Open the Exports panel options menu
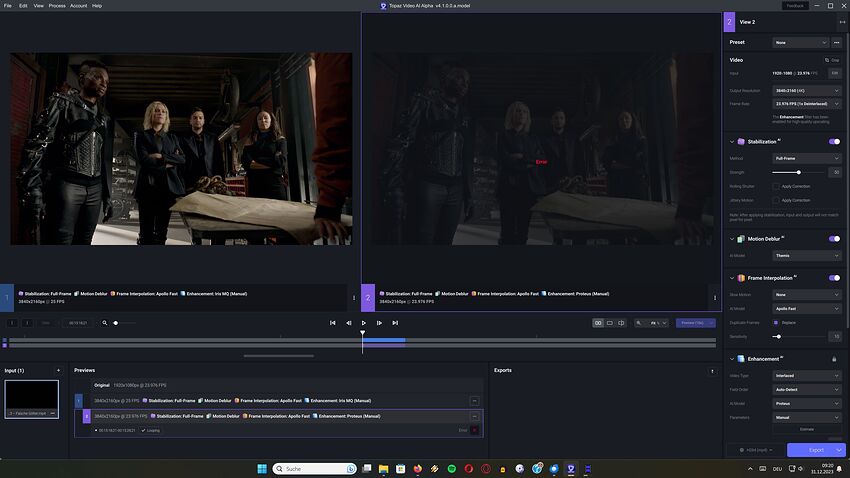 712,371
